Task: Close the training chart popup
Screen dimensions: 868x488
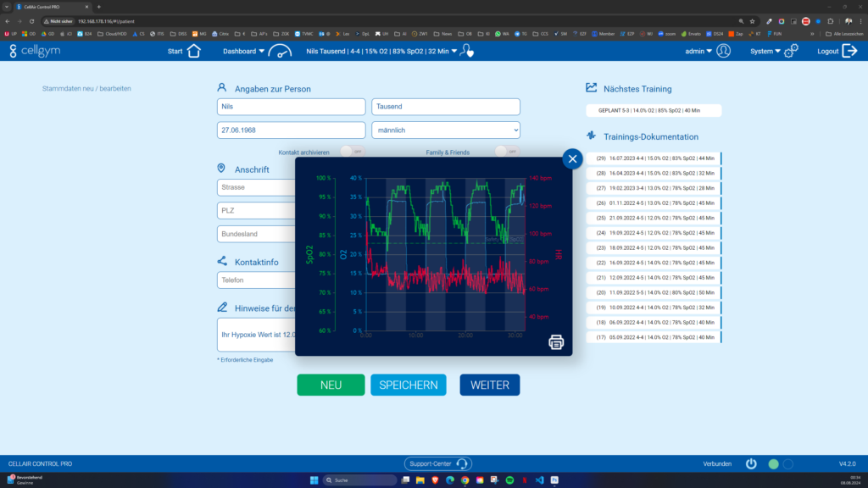Action: pos(572,158)
